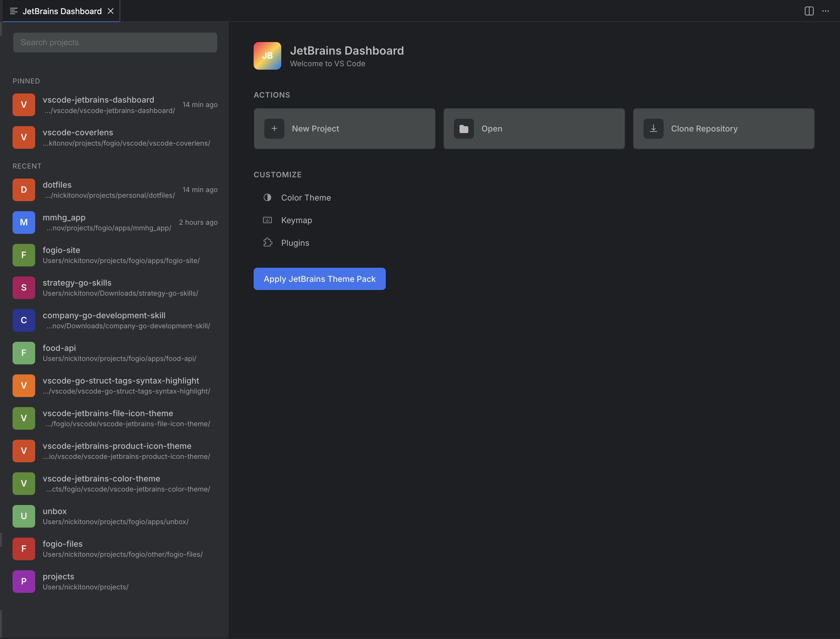Click the unbox U avatar
The width and height of the screenshot is (840, 639).
pos(24,516)
